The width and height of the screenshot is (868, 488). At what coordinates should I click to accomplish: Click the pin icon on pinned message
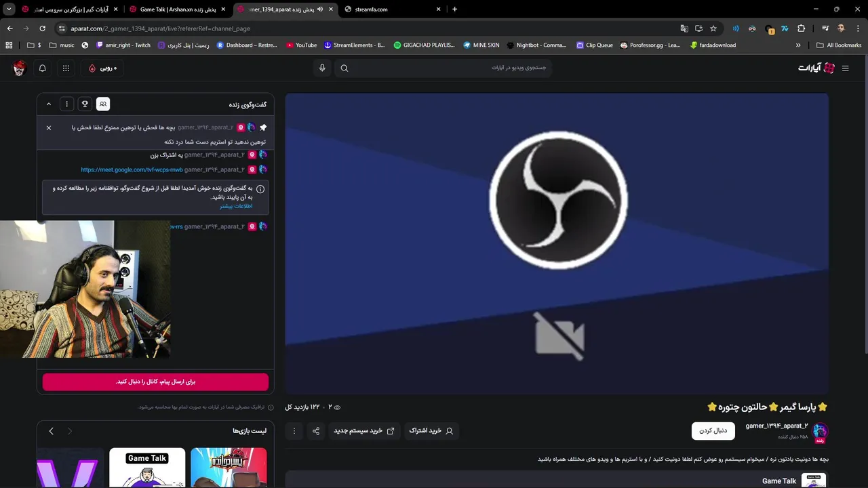coord(263,127)
